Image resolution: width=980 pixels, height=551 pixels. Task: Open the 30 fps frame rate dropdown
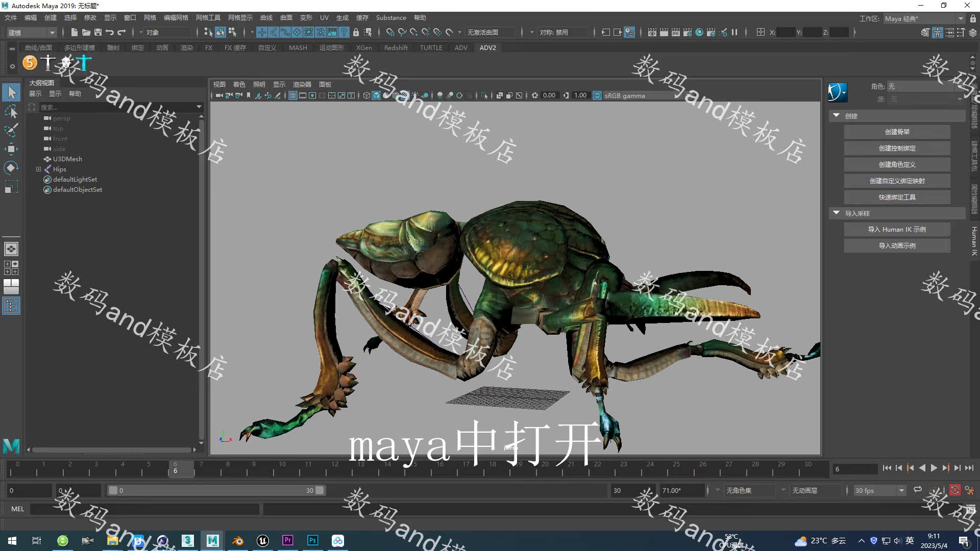pyautogui.click(x=879, y=490)
